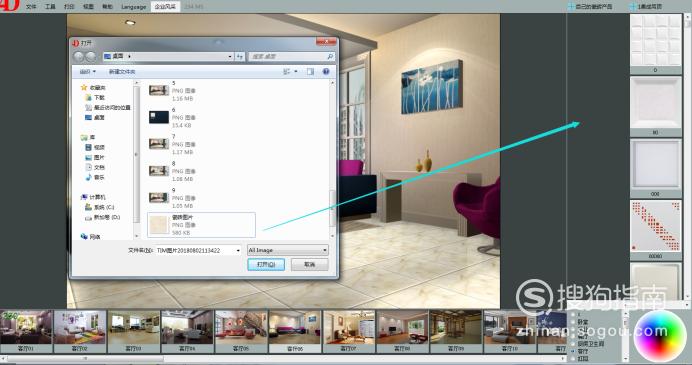Open the documents library in sidebar
This screenshot has height=365, width=692.
[x=95, y=168]
